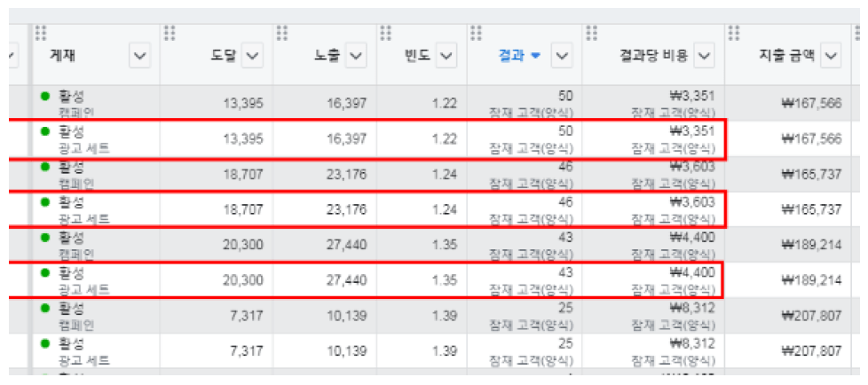868x385 pixels.
Task: Click the drag handle above the 게재 column
Action: tap(40, 33)
